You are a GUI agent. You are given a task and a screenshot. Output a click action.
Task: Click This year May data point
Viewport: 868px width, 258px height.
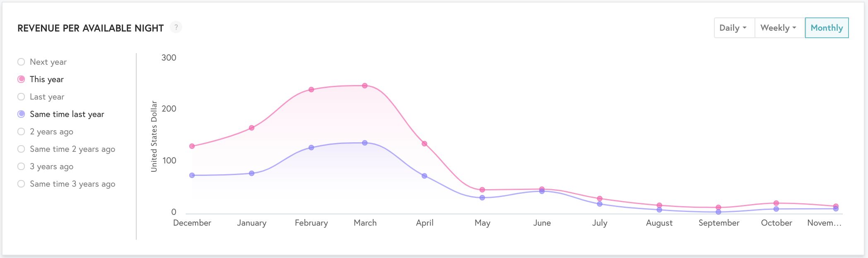coord(482,190)
